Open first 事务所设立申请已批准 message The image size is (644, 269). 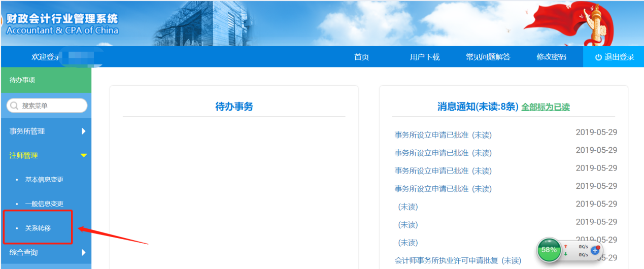(443, 135)
